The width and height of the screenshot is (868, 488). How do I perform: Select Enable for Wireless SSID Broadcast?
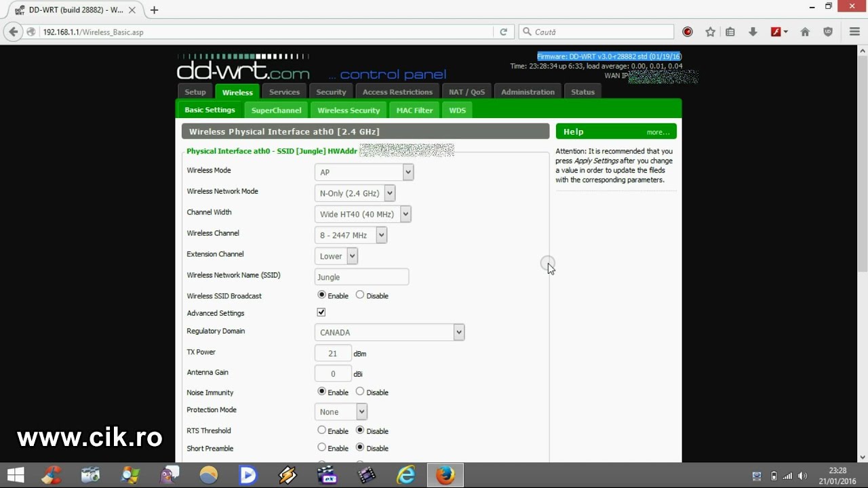point(321,295)
